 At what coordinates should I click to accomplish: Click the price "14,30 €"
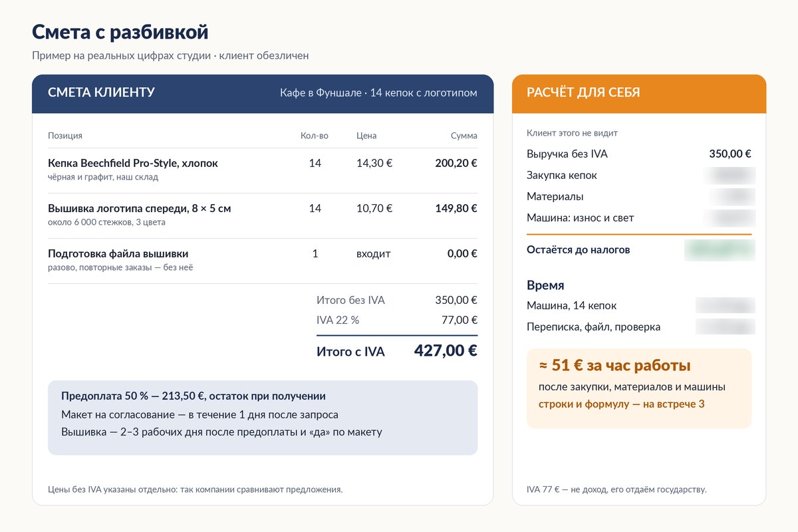click(374, 163)
